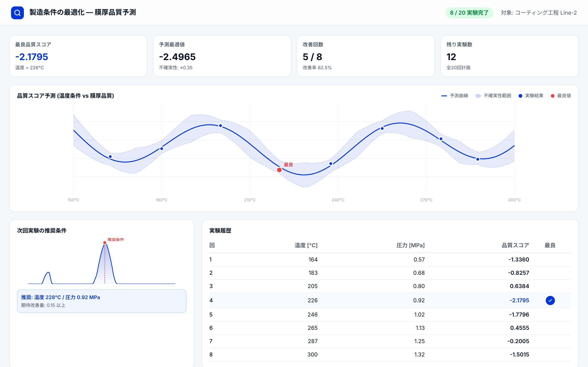Image resolution: width=588 pixels, height=367 pixels.
Task: Click the blue search logo icon
Action: (x=17, y=13)
